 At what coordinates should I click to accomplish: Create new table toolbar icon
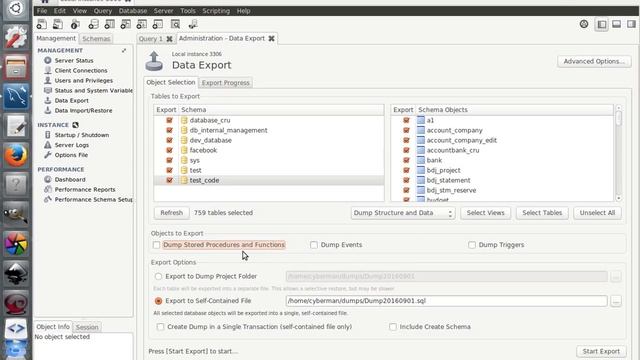click(109, 24)
